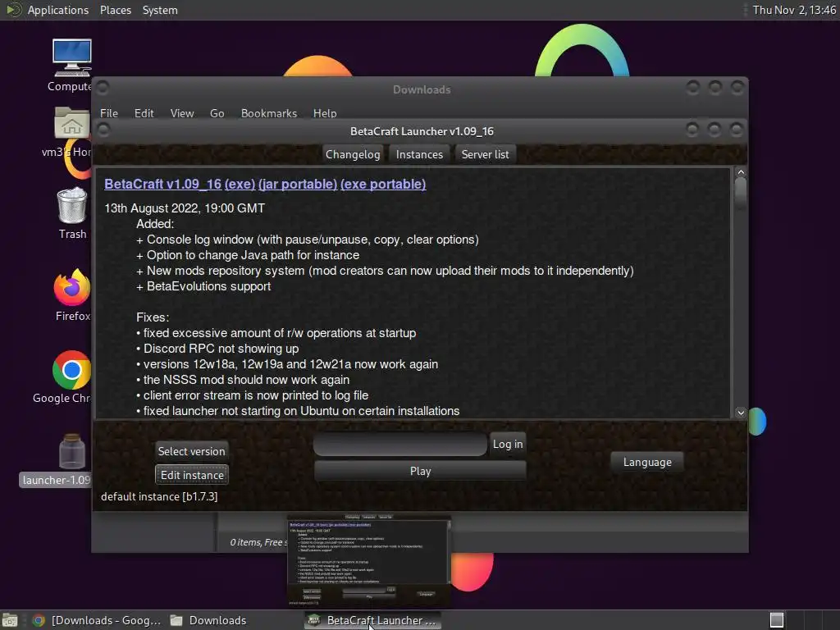The height and width of the screenshot is (630, 840).
Task: Open the vm3's Home folder icon
Action: click(x=72, y=123)
